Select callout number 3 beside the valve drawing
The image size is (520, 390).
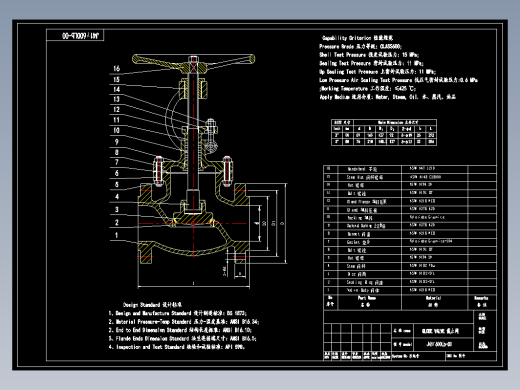point(117,210)
